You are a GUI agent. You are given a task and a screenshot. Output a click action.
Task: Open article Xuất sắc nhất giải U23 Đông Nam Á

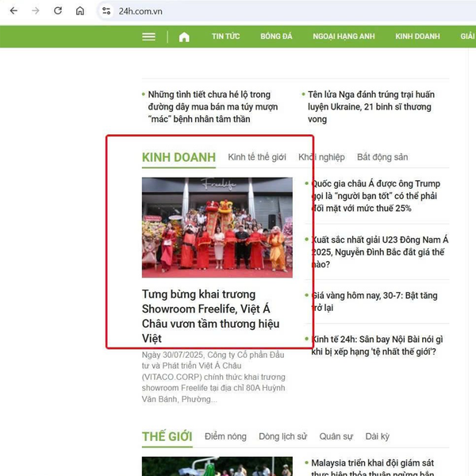(380, 252)
